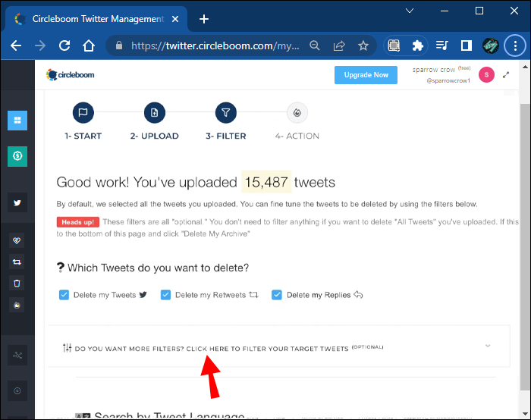The height and width of the screenshot is (420, 531).
Task: Expand the more filters chevron
Action: click(x=488, y=346)
